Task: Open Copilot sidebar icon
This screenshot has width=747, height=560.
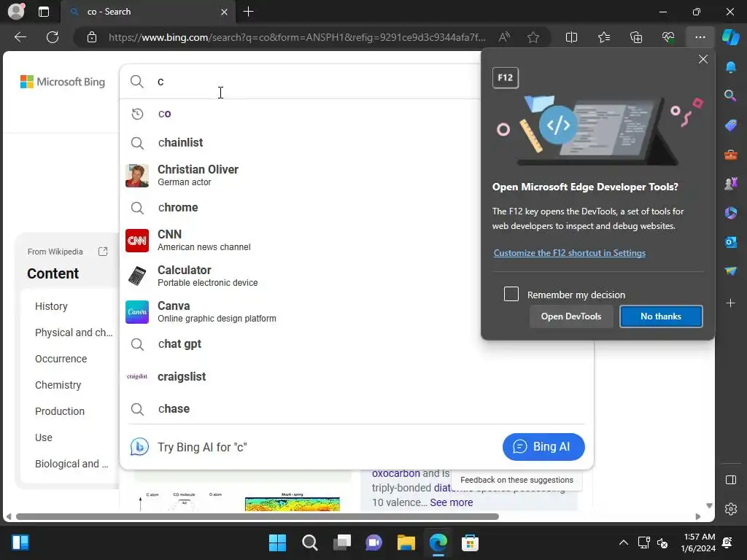Action: click(x=731, y=37)
